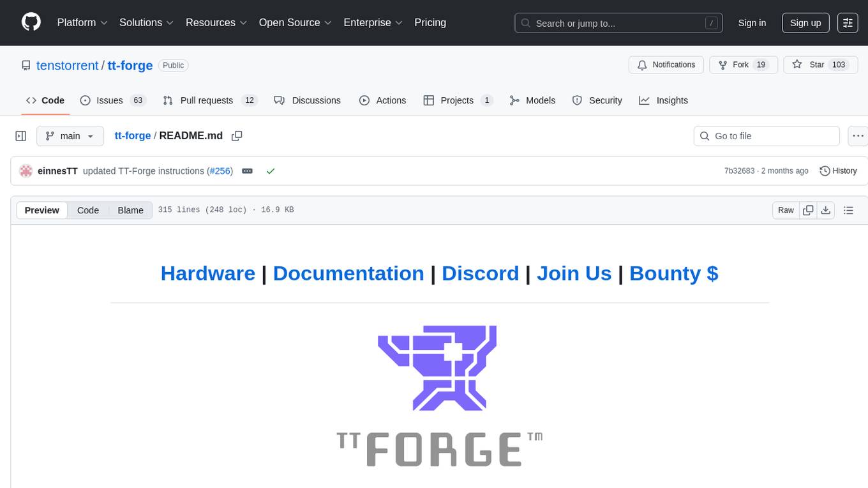Open the Pull requests tab
Viewport: 868px width, 488px height.
point(209,100)
